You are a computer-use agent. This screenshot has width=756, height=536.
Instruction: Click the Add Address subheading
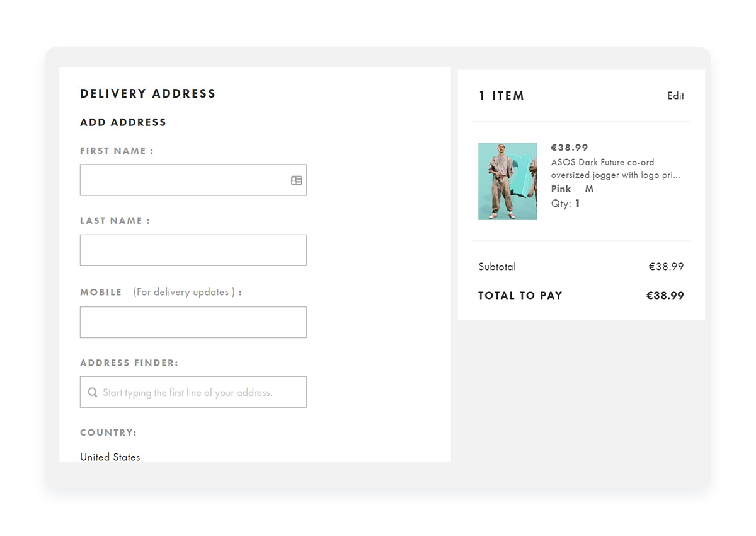123,122
